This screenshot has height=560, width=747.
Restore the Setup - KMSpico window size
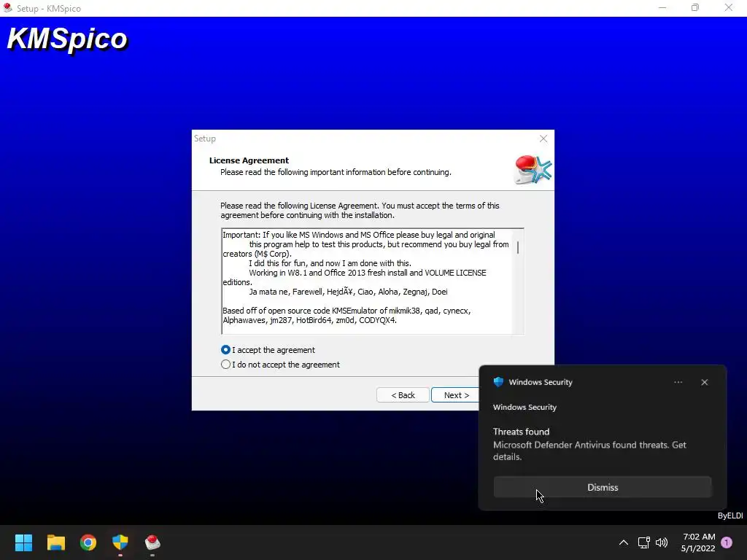click(x=695, y=7)
